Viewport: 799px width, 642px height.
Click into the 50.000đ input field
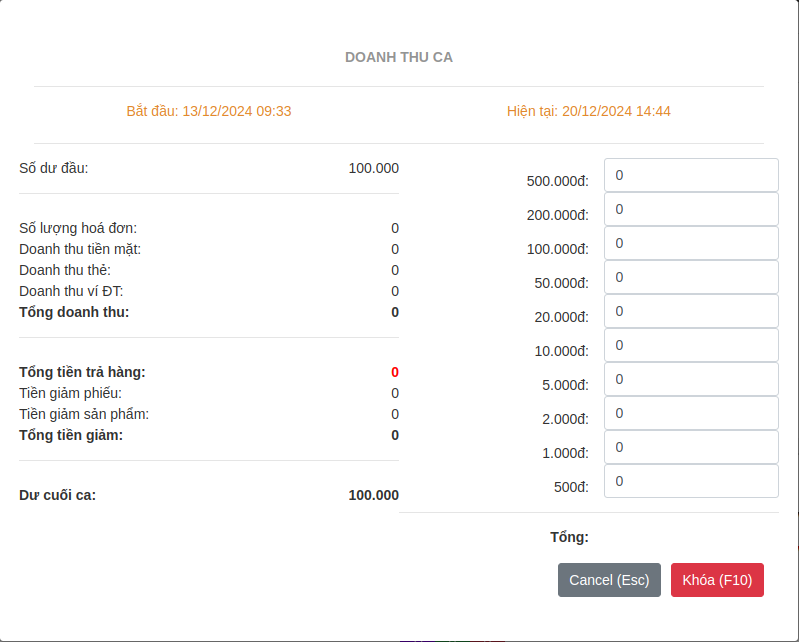[x=690, y=277]
